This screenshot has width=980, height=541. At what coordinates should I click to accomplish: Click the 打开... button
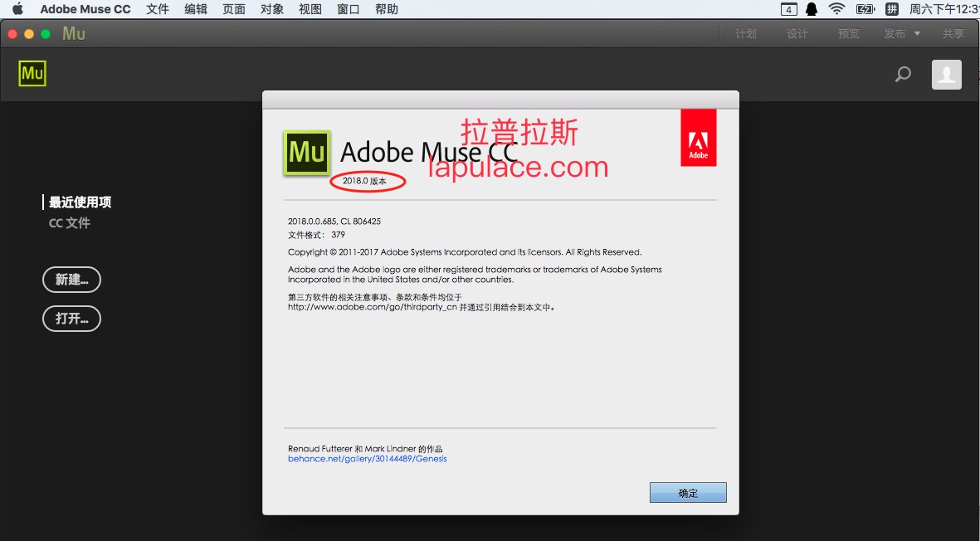[72, 319]
